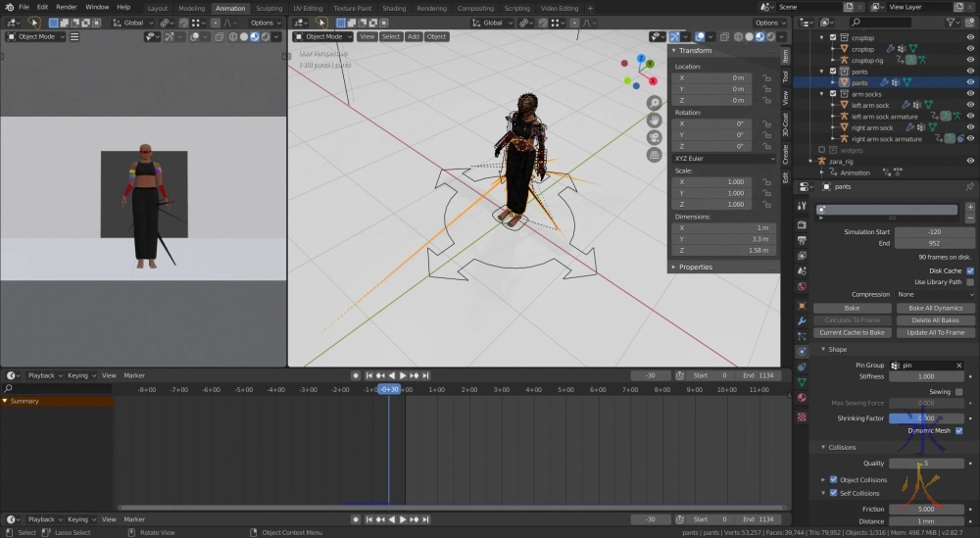Open the Render menu
The width and height of the screenshot is (980, 538).
(66, 7)
